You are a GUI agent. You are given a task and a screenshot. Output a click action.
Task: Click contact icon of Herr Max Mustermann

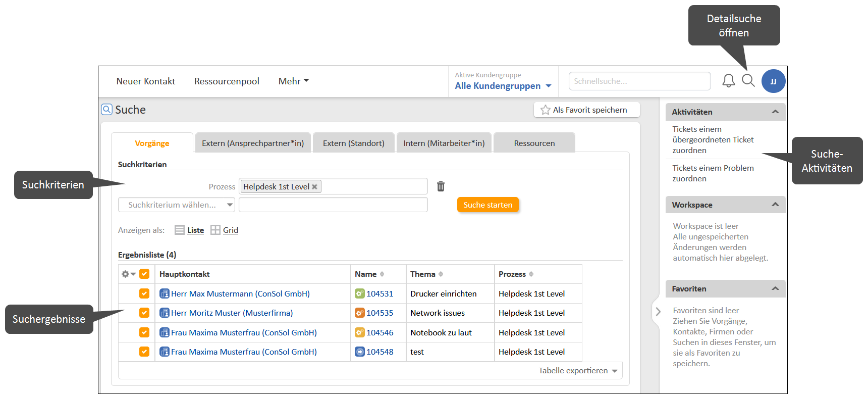164,293
